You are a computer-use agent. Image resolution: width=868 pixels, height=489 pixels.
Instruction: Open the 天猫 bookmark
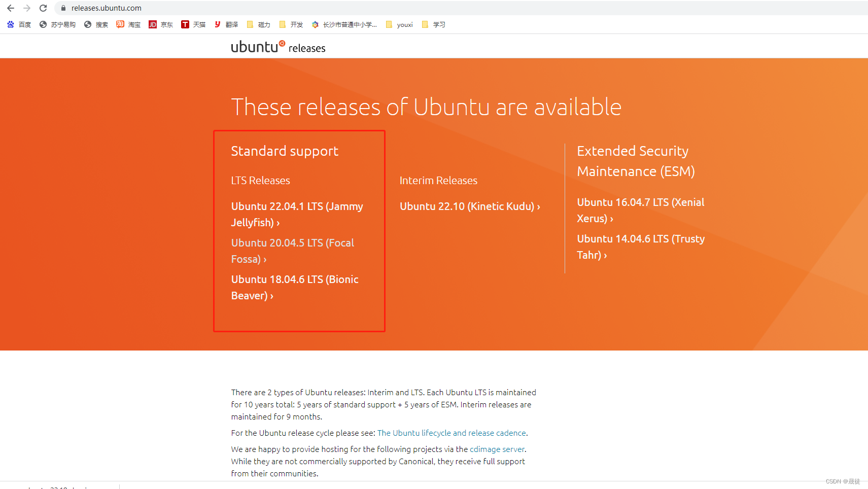click(193, 24)
